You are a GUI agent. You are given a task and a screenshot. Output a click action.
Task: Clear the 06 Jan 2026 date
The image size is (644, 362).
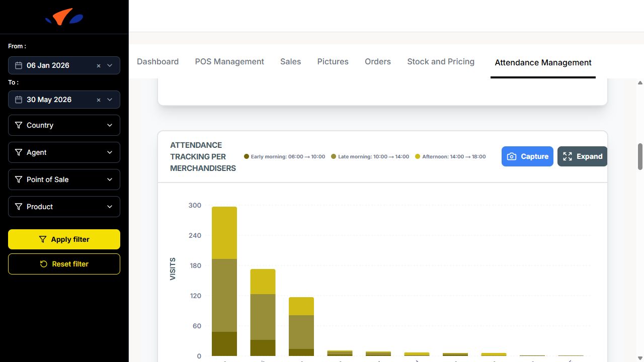pos(99,65)
